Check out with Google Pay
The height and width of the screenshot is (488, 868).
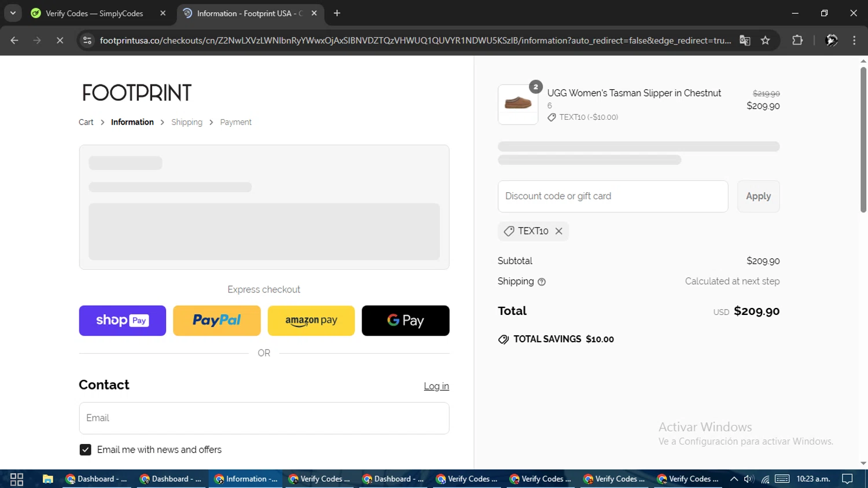[406, 321]
